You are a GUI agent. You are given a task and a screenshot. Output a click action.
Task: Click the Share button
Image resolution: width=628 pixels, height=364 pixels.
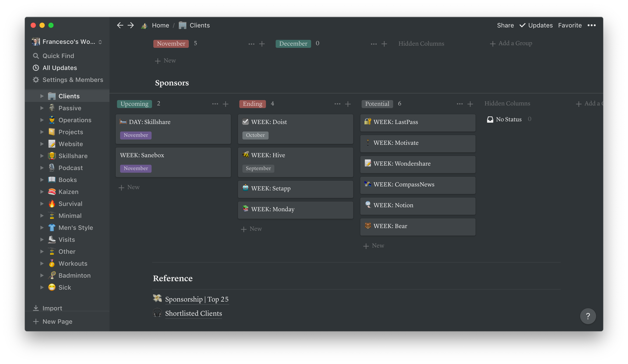tap(505, 25)
